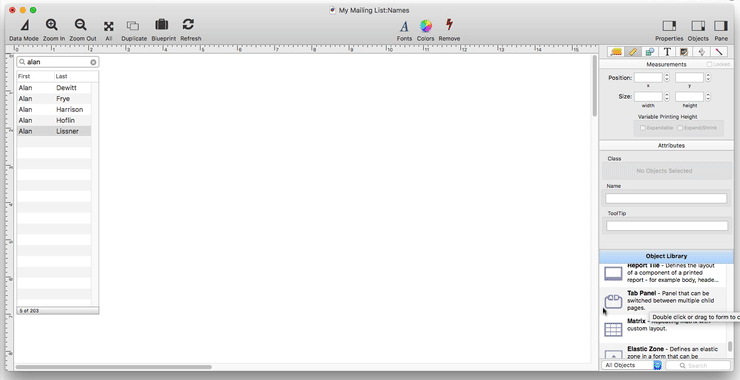The width and height of the screenshot is (740, 380).
Task: Enable the Expandable checkbox
Action: [642, 128]
